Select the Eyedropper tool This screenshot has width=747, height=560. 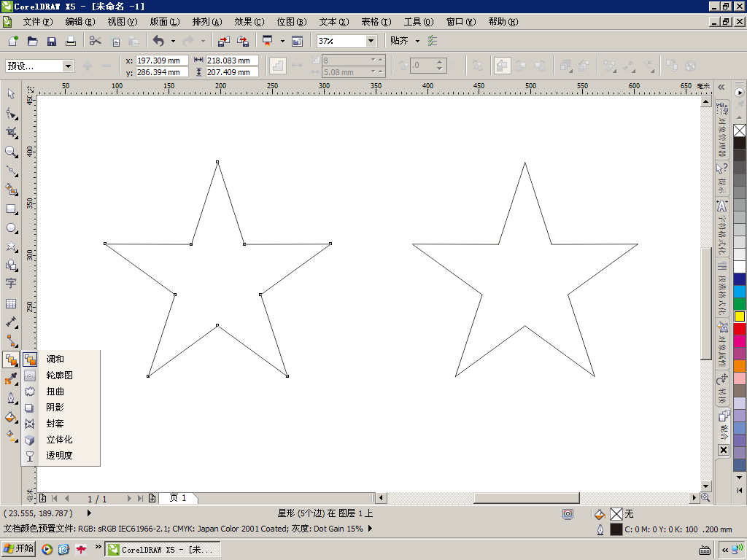coord(11,378)
